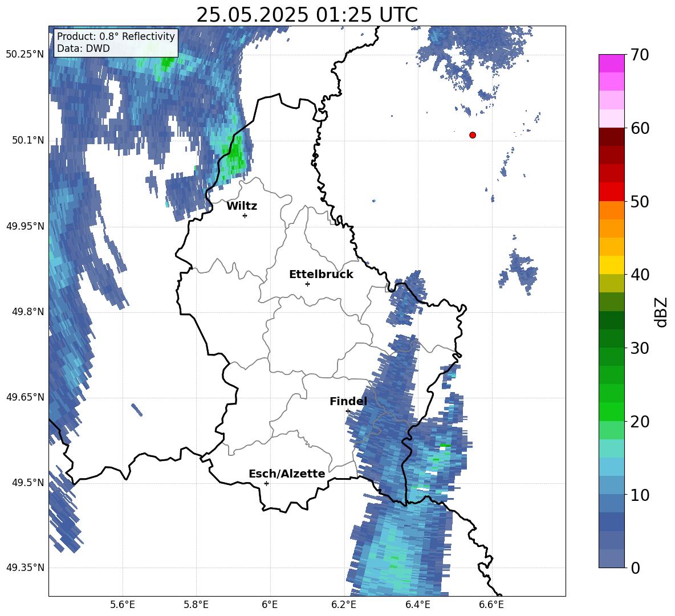Click the latitude label 49.65°N

pyautogui.click(x=25, y=397)
